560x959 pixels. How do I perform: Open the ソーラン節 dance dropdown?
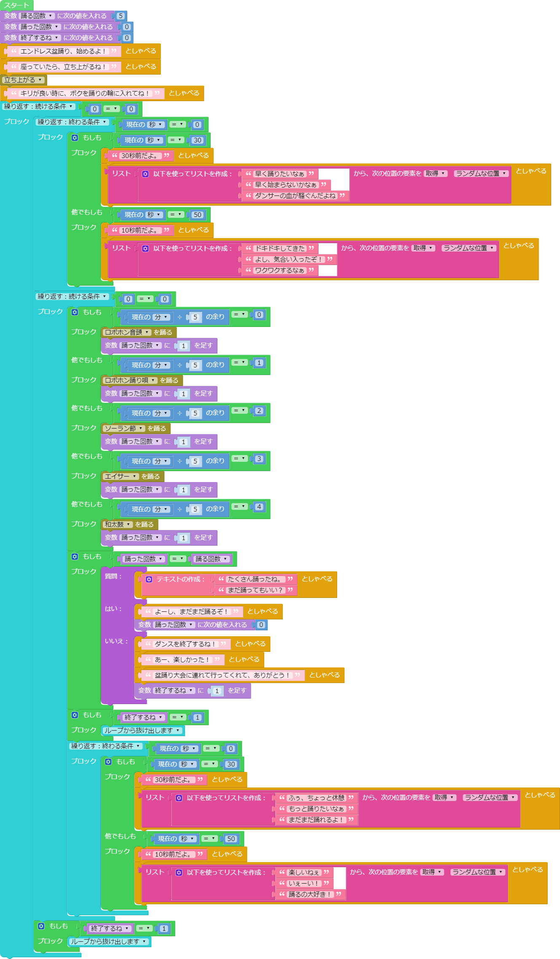tap(124, 429)
